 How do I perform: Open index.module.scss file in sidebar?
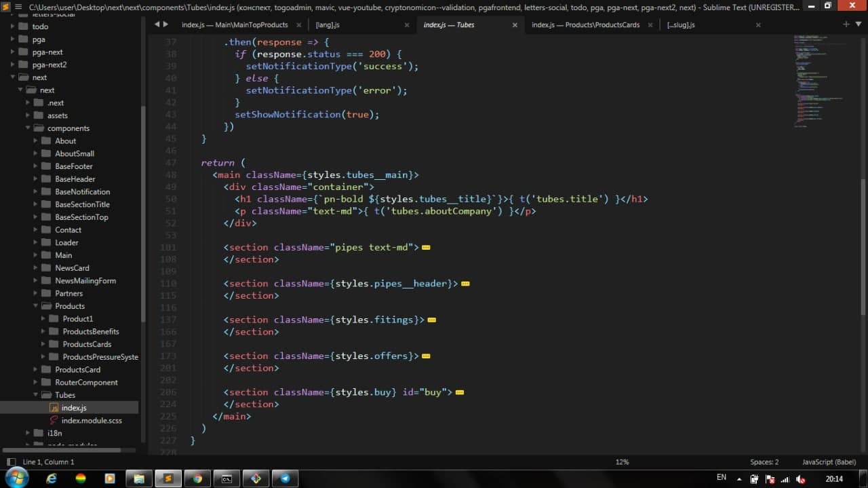(92, 421)
